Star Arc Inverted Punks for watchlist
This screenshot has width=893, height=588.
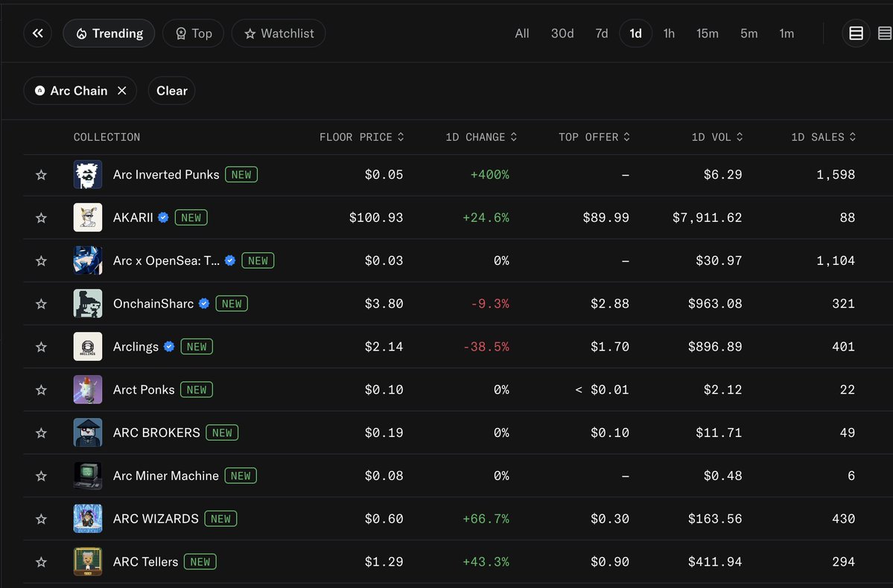(41, 175)
